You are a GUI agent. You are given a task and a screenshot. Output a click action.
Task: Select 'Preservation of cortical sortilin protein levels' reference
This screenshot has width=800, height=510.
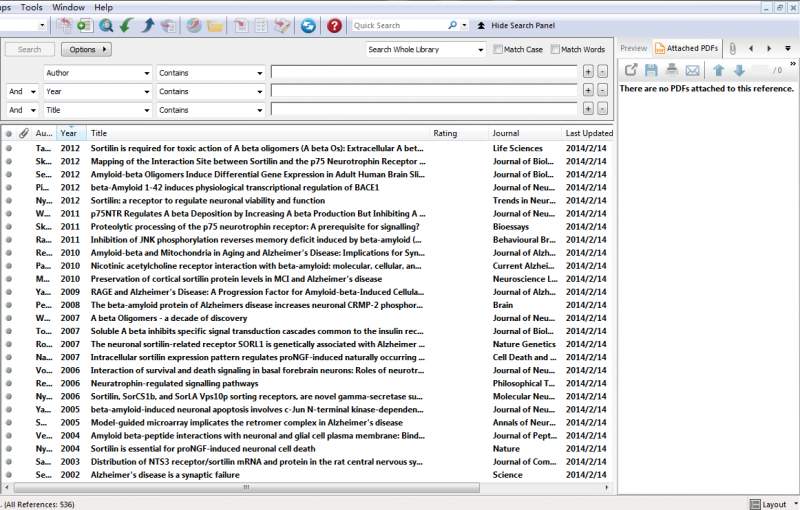pos(306,279)
